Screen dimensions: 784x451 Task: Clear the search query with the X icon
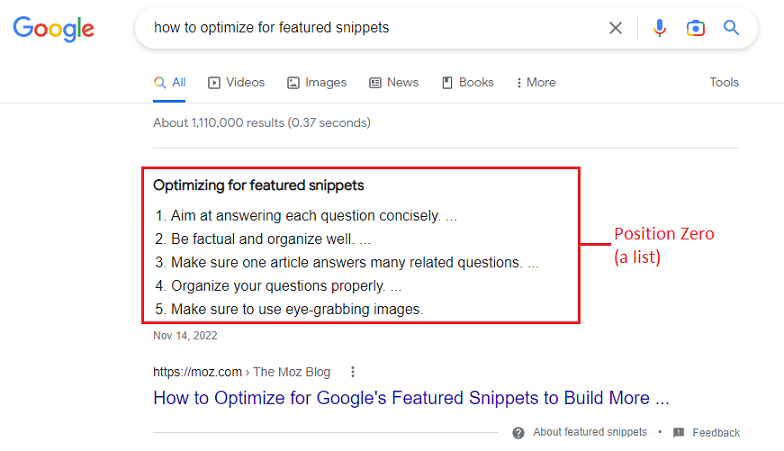616,28
